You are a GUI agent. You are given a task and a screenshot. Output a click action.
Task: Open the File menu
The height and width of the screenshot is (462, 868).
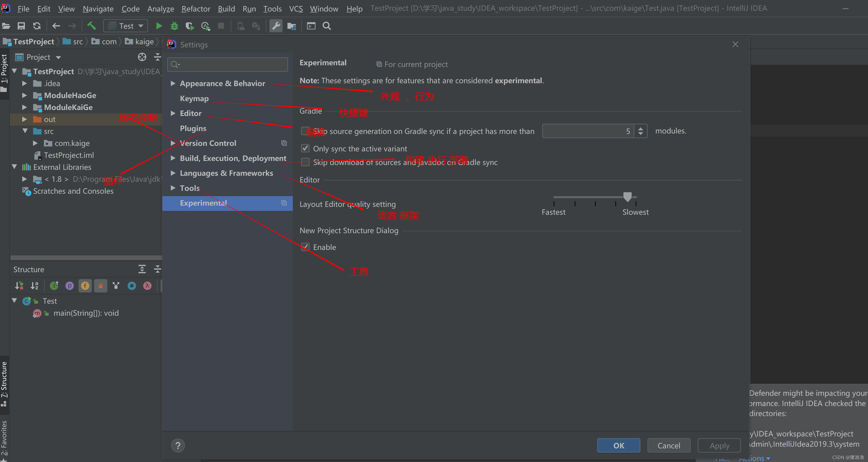tap(23, 9)
